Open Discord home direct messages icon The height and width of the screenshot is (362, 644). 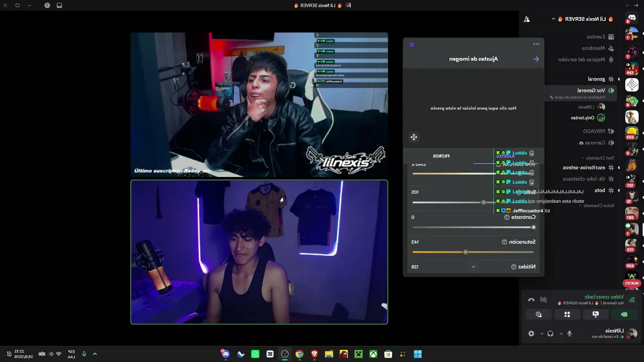click(632, 19)
